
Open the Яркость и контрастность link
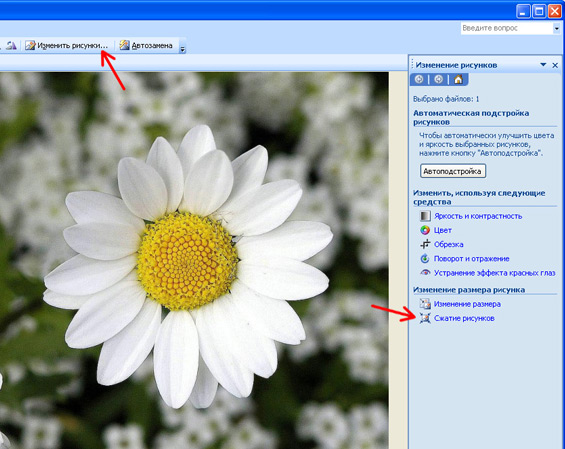point(478,216)
